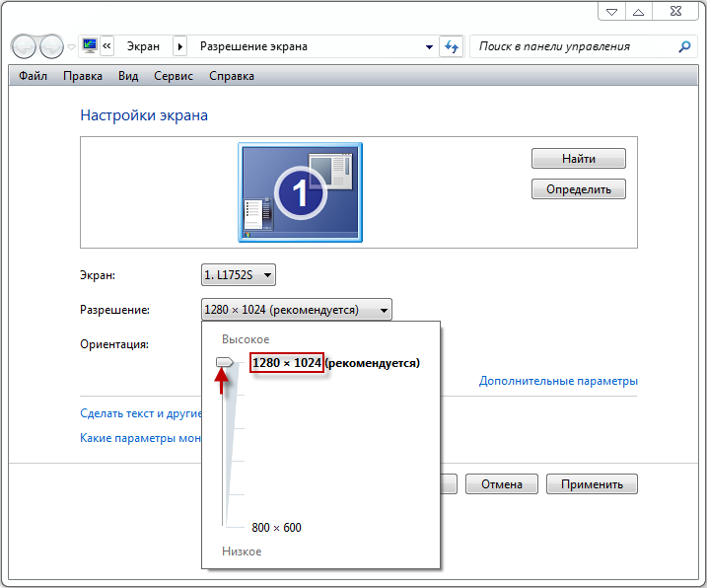Click 1280 × 1024 resolution label

click(x=287, y=362)
